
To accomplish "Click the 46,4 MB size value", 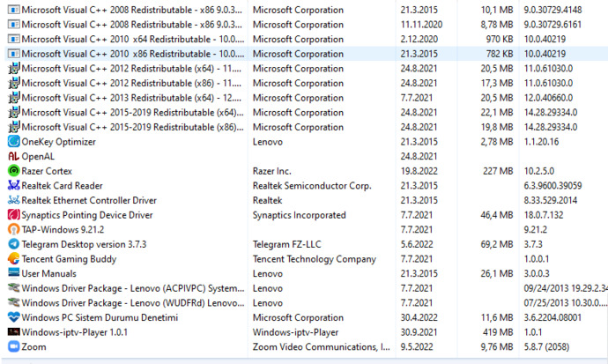I will tap(497, 215).
